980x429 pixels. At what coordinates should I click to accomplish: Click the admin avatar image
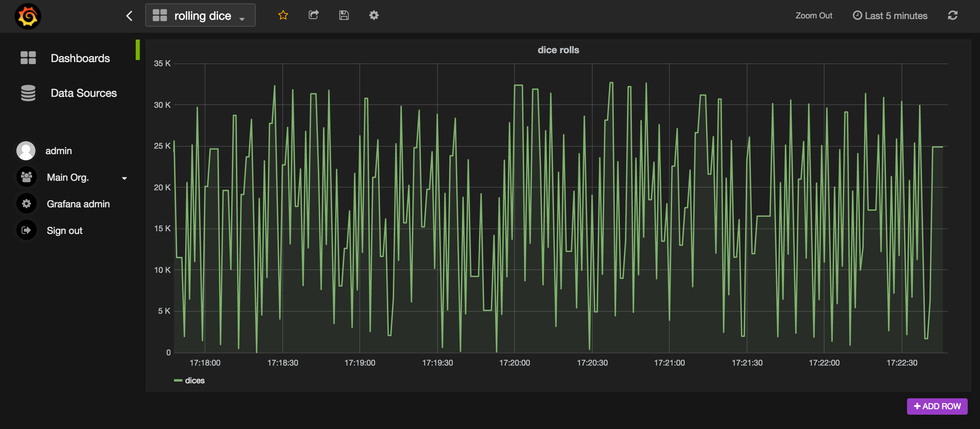[26, 151]
